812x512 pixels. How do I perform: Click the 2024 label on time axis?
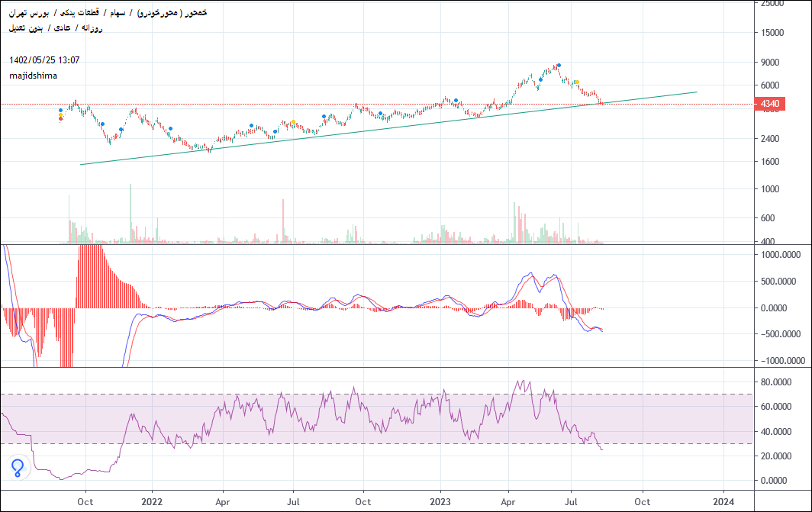click(723, 501)
